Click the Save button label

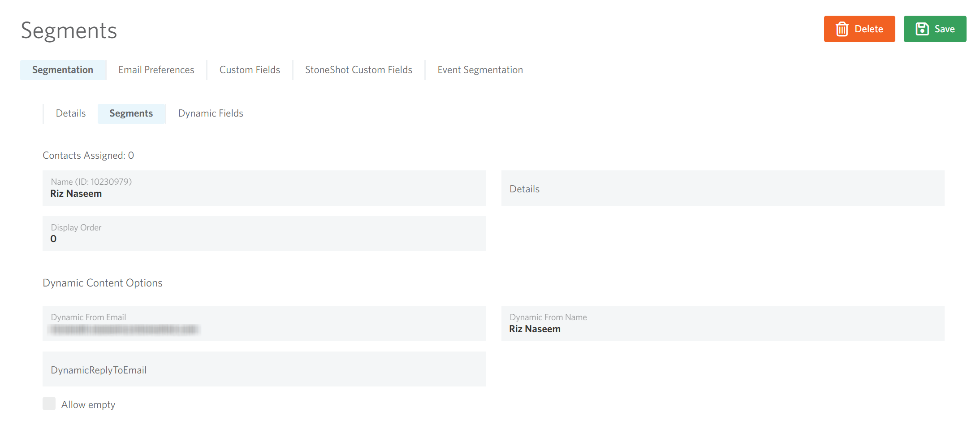point(945,29)
